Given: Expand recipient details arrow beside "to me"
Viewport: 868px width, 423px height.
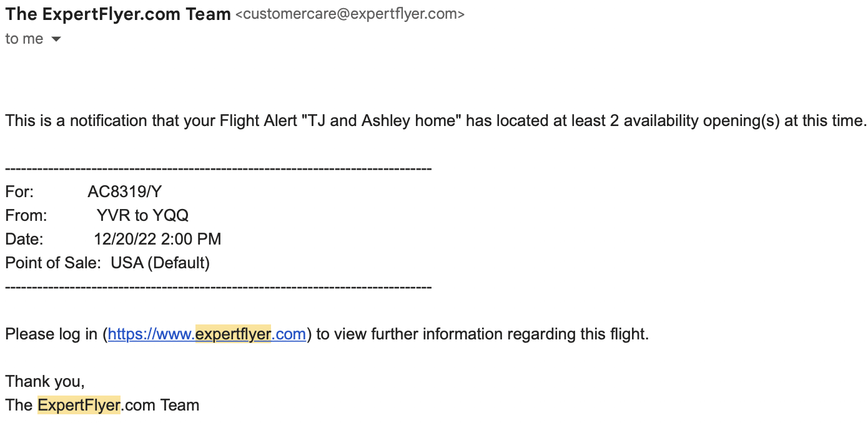Looking at the screenshot, I should [56, 39].
